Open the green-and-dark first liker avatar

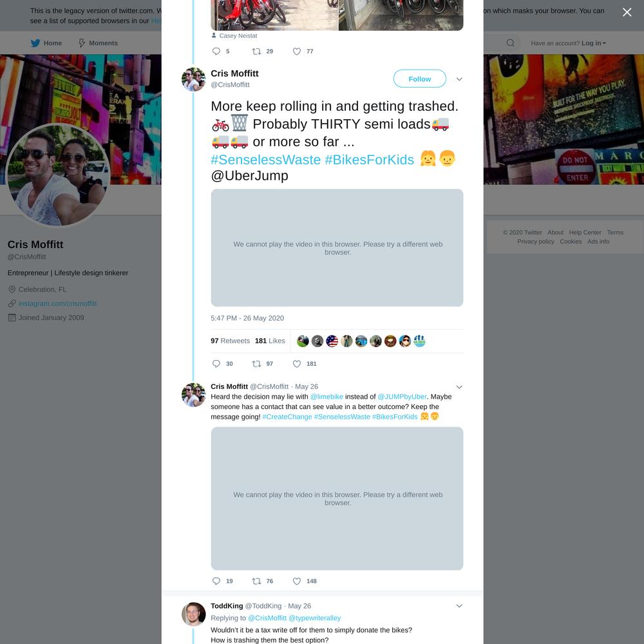[x=303, y=341]
